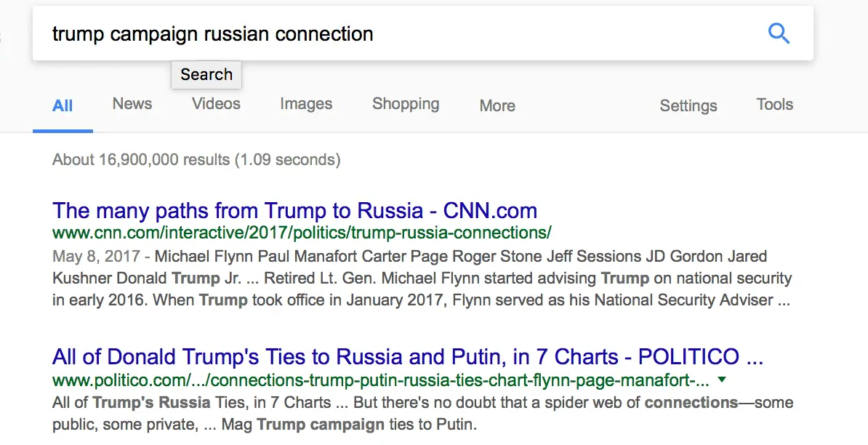Open the Tools filter options
The height and width of the screenshot is (445, 868).
coord(773,105)
